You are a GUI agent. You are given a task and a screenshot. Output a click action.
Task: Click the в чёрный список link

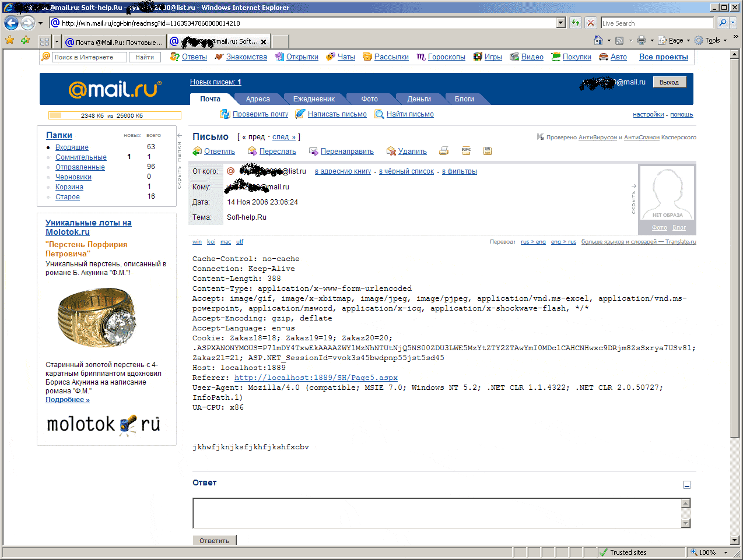pyautogui.click(x=406, y=171)
